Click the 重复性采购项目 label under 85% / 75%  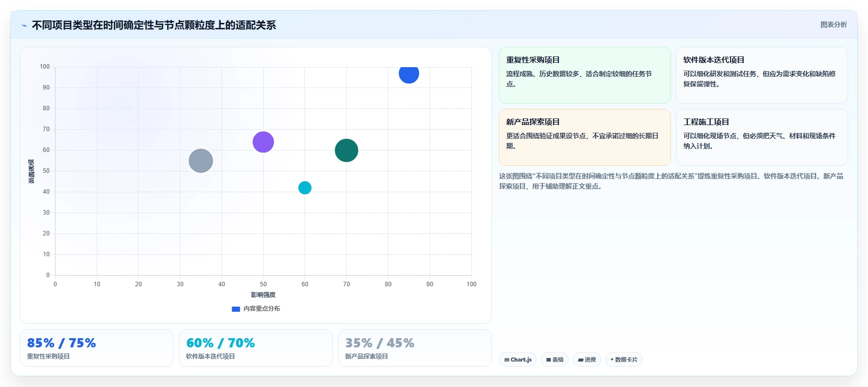click(x=48, y=356)
